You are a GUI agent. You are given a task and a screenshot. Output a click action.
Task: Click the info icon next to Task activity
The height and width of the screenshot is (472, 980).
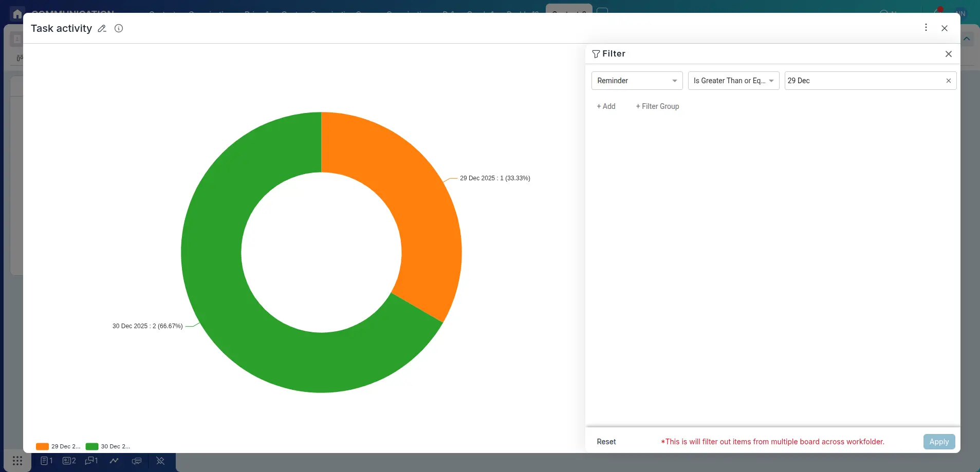point(119,28)
